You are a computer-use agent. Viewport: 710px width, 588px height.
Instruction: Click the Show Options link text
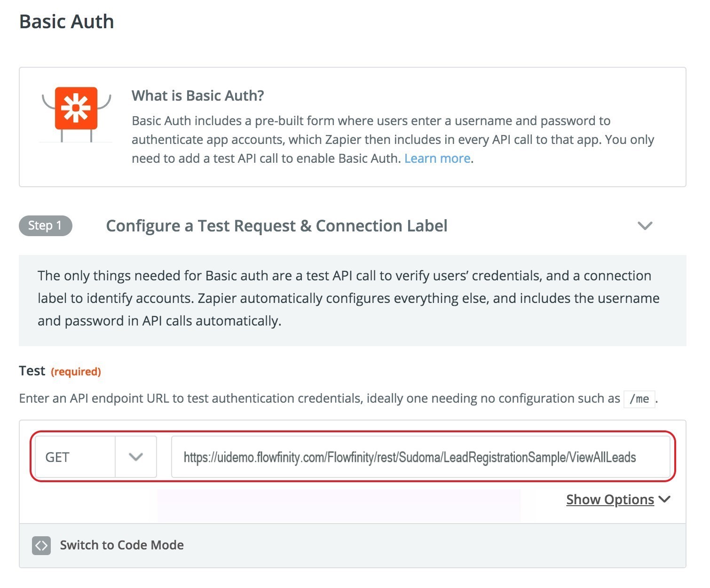pos(609,500)
